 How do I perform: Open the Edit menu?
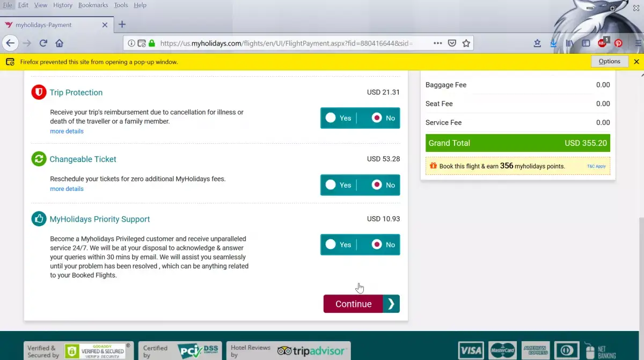(x=23, y=5)
